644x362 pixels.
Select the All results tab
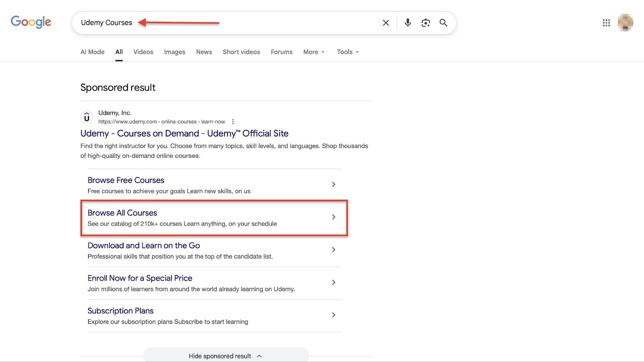119,52
